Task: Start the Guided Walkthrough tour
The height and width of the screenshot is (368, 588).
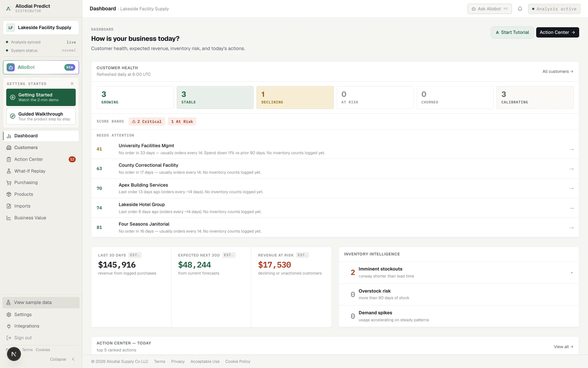Action: coord(41,116)
